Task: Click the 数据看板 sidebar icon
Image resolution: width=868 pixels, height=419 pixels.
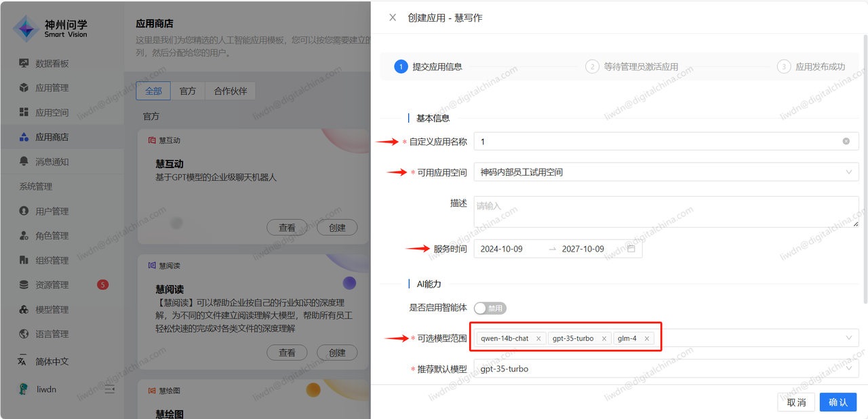Action: [x=24, y=63]
